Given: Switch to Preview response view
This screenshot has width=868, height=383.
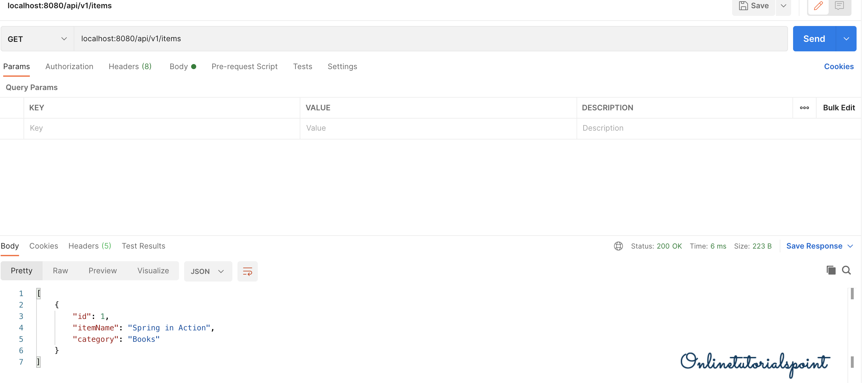Looking at the screenshot, I should pyautogui.click(x=103, y=271).
